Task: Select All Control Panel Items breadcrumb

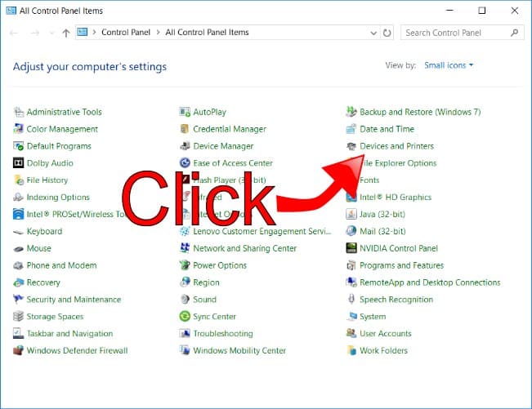Action: (207, 33)
